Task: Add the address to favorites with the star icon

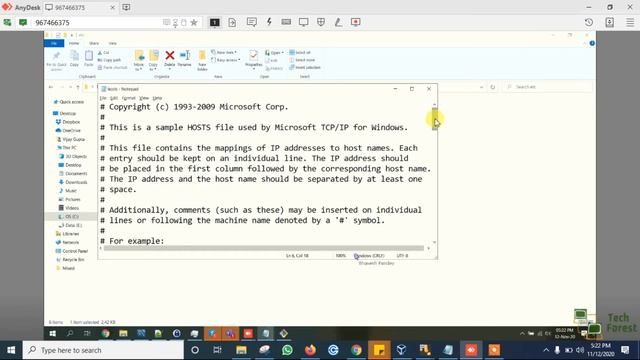Action: click(x=194, y=22)
